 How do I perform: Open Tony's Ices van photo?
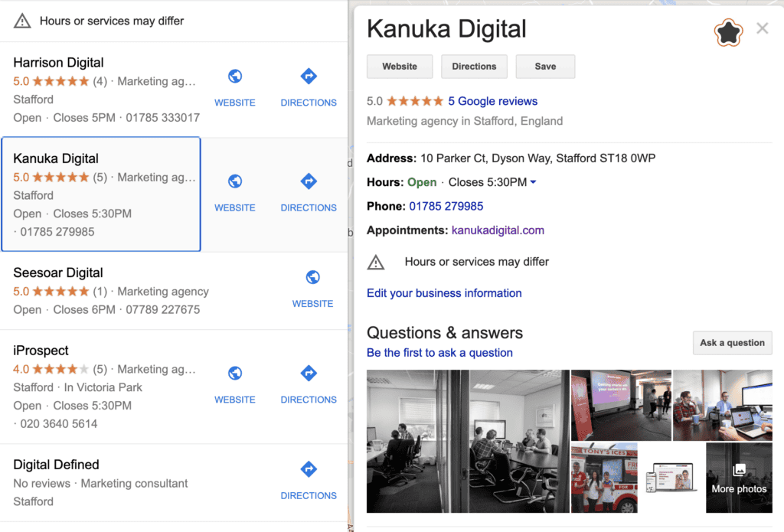[605, 478]
